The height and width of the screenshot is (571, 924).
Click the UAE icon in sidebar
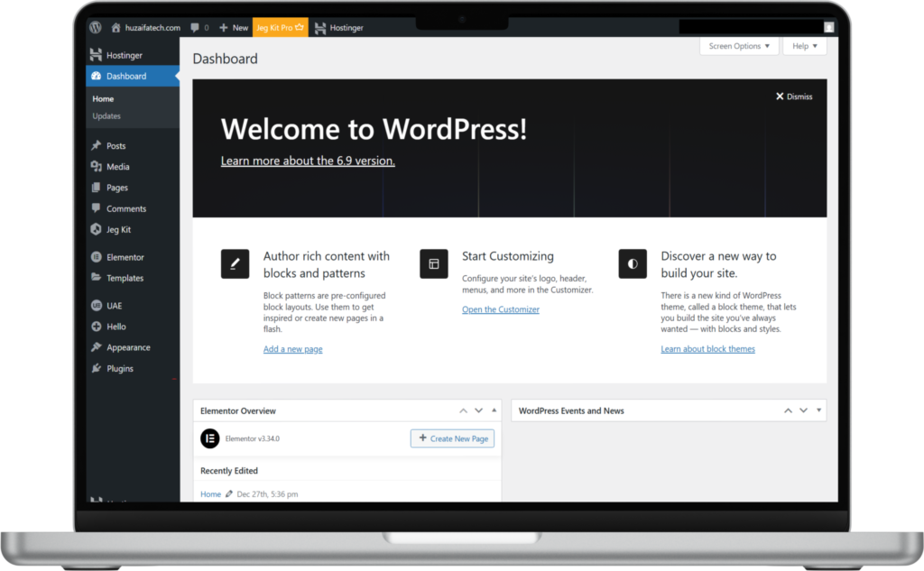(x=96, y=305)
